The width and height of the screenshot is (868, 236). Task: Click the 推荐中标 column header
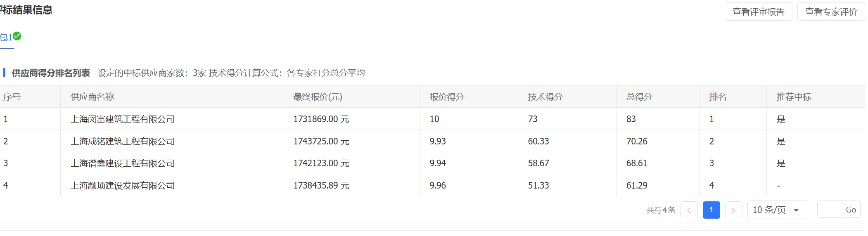(x=794, y=97)
